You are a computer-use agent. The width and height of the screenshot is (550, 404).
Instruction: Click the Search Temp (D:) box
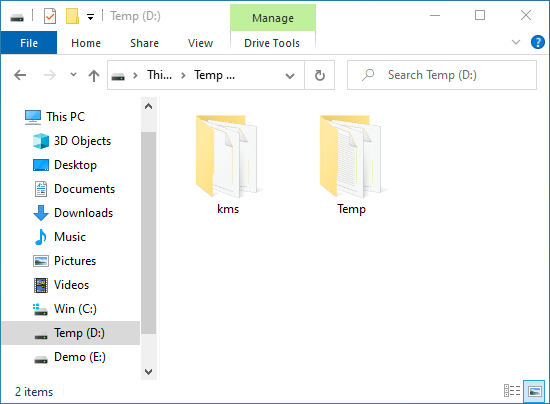point(442,75)
